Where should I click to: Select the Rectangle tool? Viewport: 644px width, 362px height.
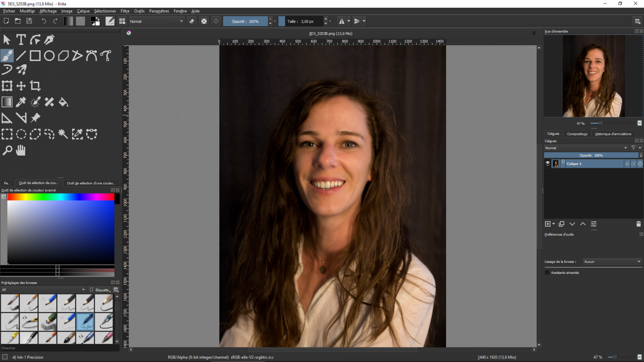tap(35, 56)
